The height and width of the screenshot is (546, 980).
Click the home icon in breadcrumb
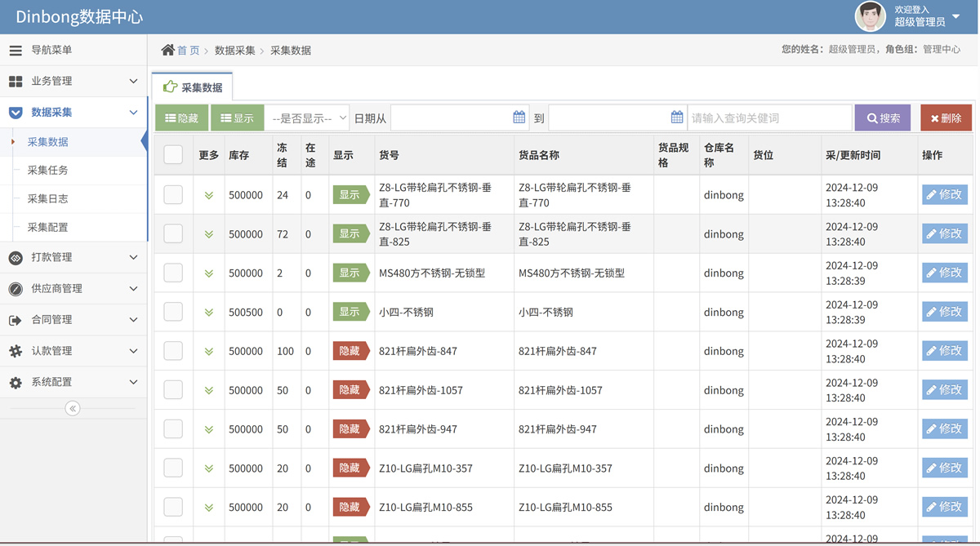tap(167, 51)
